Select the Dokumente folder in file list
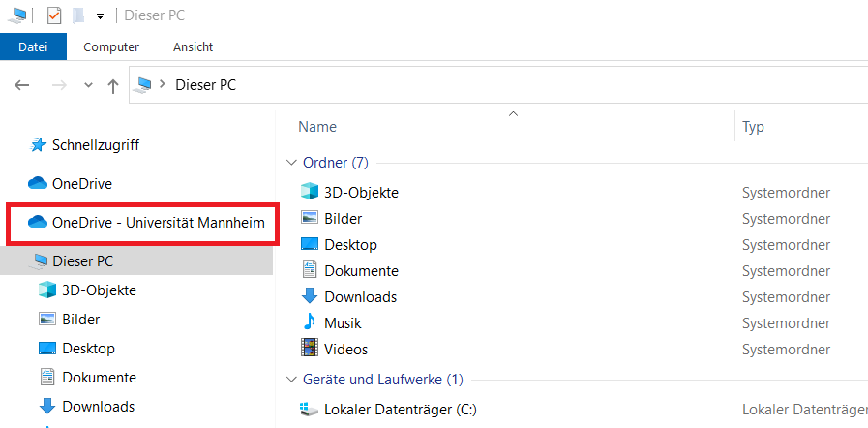The image size is (868, 428). click(x=361, y=271)
